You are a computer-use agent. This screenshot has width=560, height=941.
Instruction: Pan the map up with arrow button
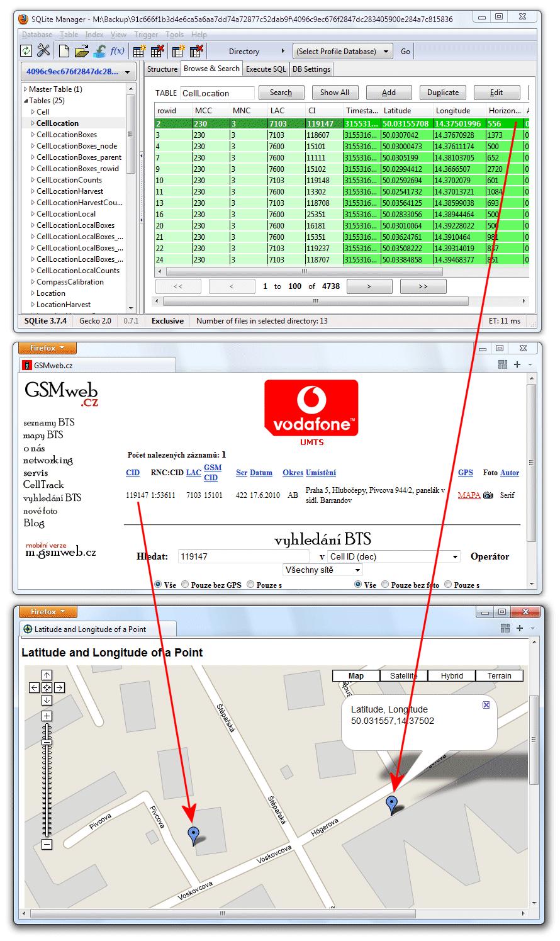tap(47, 675)
